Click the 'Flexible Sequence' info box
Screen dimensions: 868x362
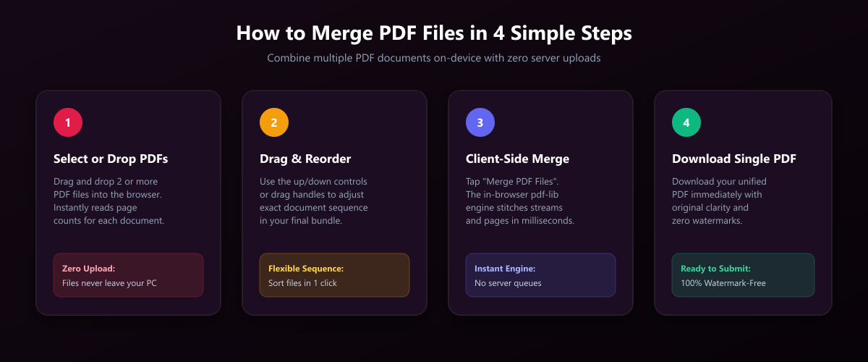click(334, 275)
